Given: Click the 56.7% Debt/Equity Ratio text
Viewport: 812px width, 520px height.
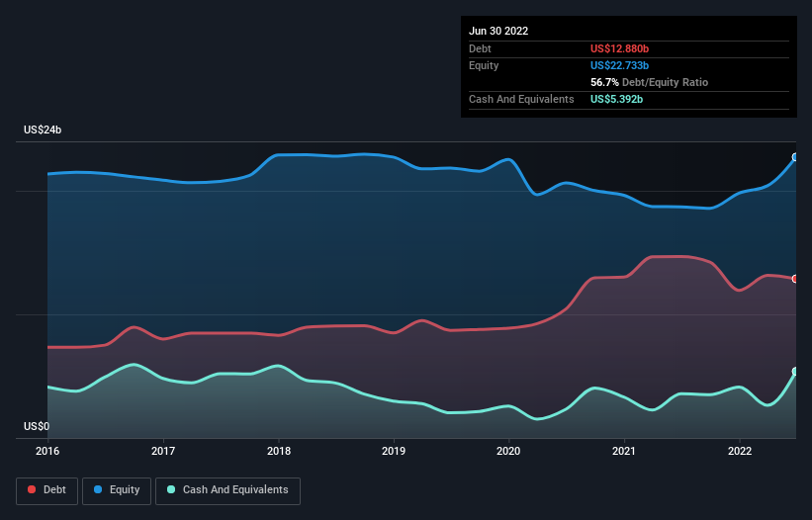Looking at the screenshot, I should point(650,82).
